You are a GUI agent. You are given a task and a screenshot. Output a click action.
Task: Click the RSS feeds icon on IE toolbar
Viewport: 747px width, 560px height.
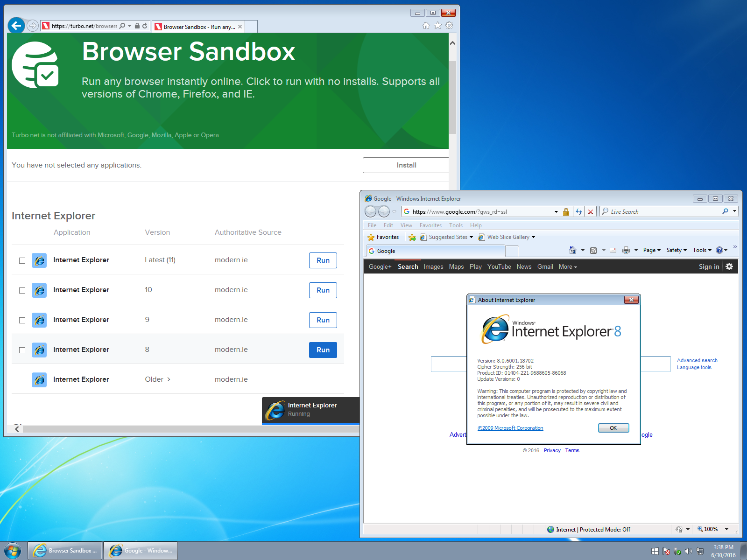(593, 250)
